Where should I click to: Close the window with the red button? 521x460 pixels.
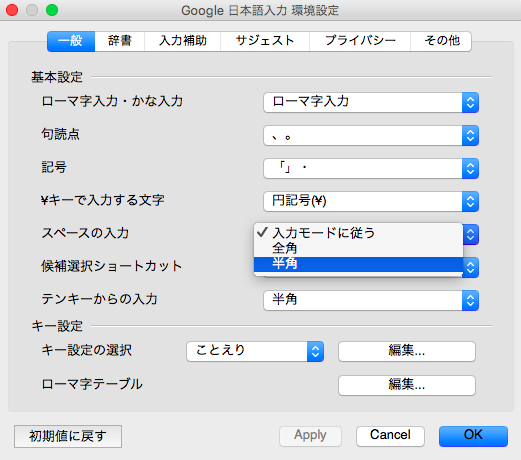click(x=12, y=10)
